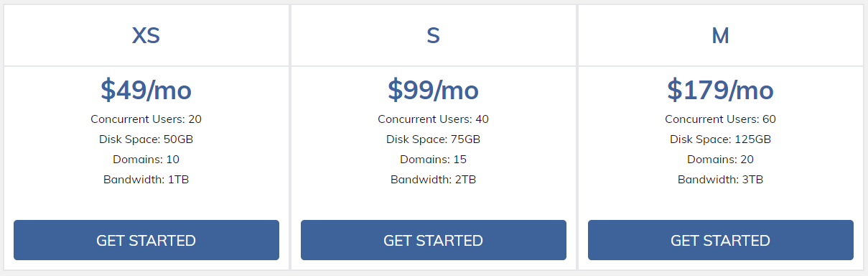
Task: Click GET STARTED under the M plan
Action: click(721, 240)
